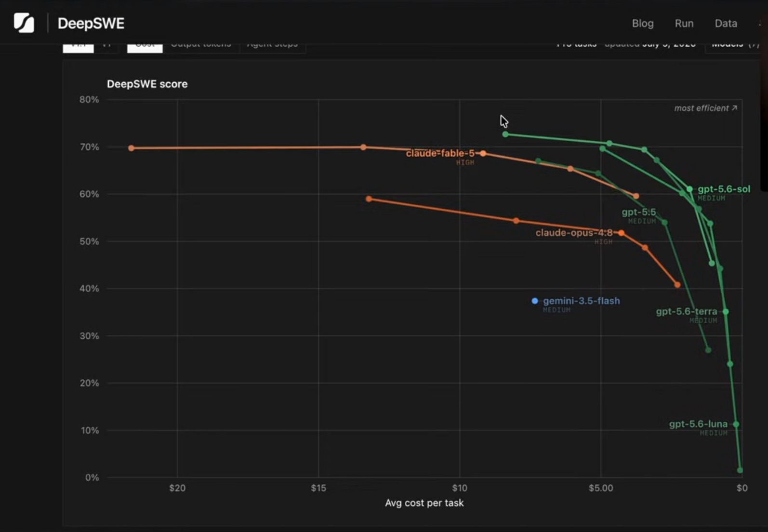Click the DeepSWE site title
The width and height of the screenshot is (768, 532).
91,23
